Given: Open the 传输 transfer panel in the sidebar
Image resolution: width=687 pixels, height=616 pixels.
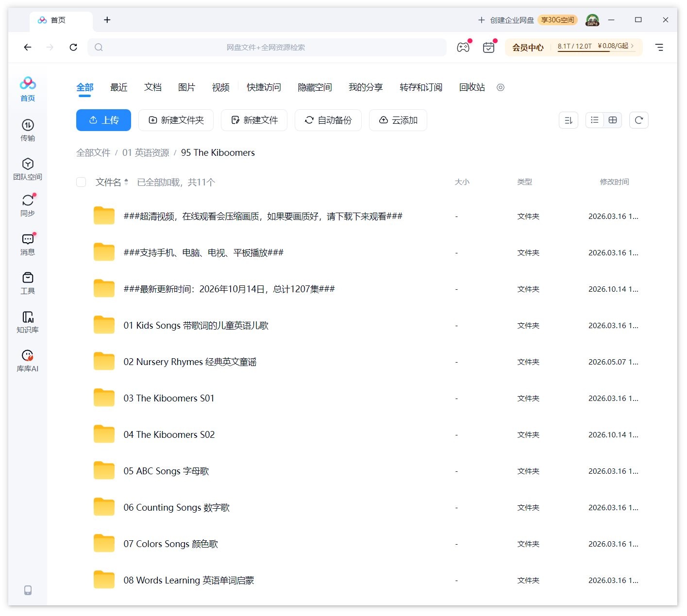Looking at the screenshot, I should 28,131.
